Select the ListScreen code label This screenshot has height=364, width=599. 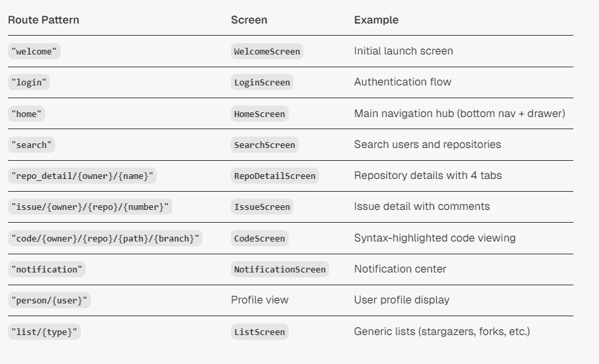click(259, 332)
